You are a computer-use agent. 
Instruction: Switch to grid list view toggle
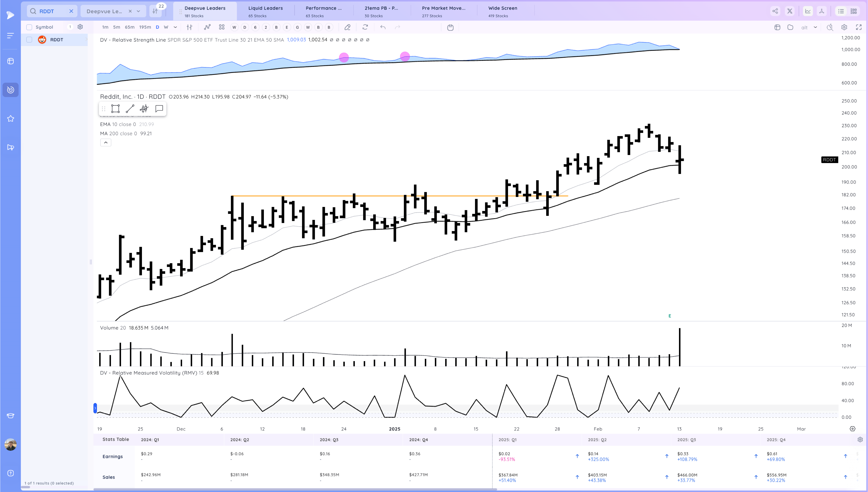point(853,11)
